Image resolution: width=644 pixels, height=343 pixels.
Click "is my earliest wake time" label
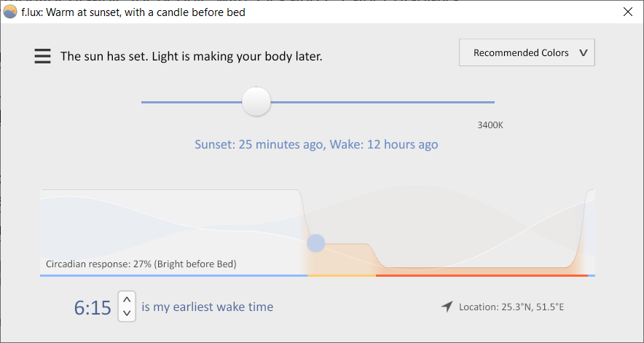tap(208, 307)
